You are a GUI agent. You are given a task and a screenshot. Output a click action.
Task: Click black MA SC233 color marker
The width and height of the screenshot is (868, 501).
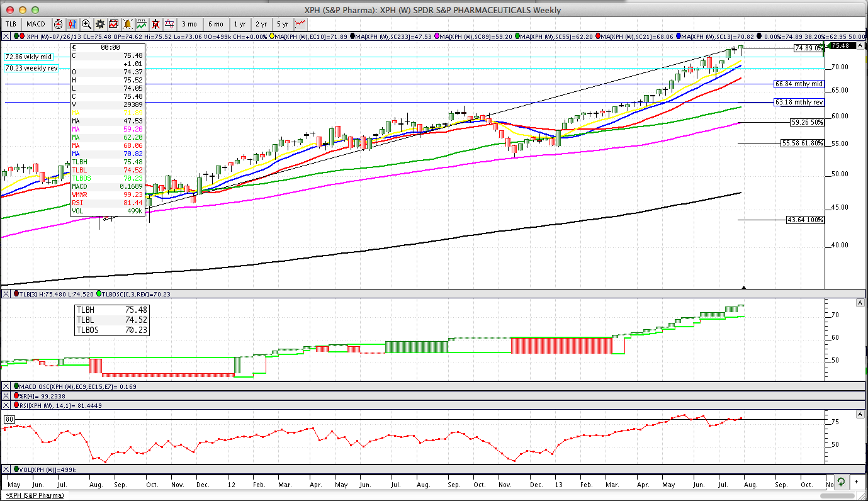(x=354, y=36)
